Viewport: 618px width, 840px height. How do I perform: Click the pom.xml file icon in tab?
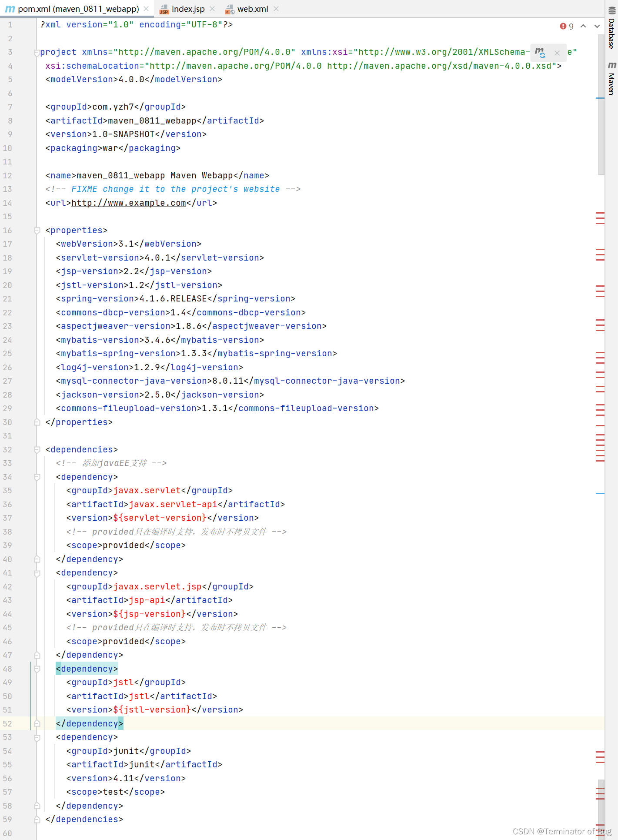[x=10, y=9]
